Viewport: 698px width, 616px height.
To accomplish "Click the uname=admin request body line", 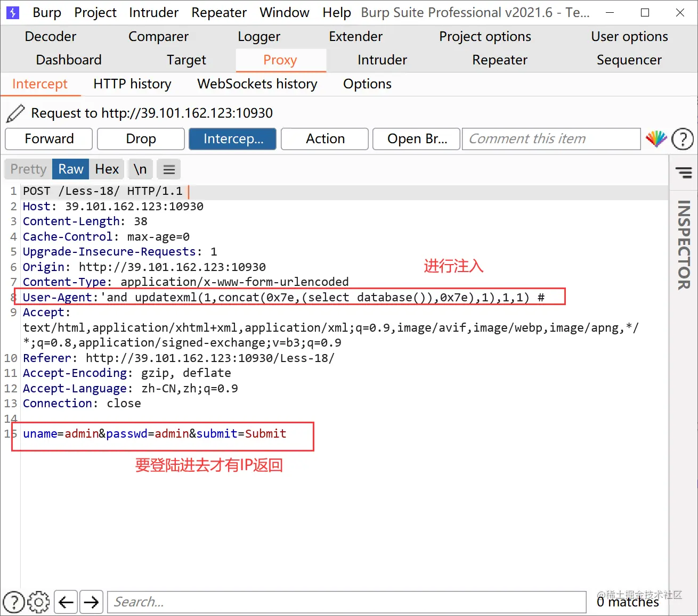I will coord(155,434).
